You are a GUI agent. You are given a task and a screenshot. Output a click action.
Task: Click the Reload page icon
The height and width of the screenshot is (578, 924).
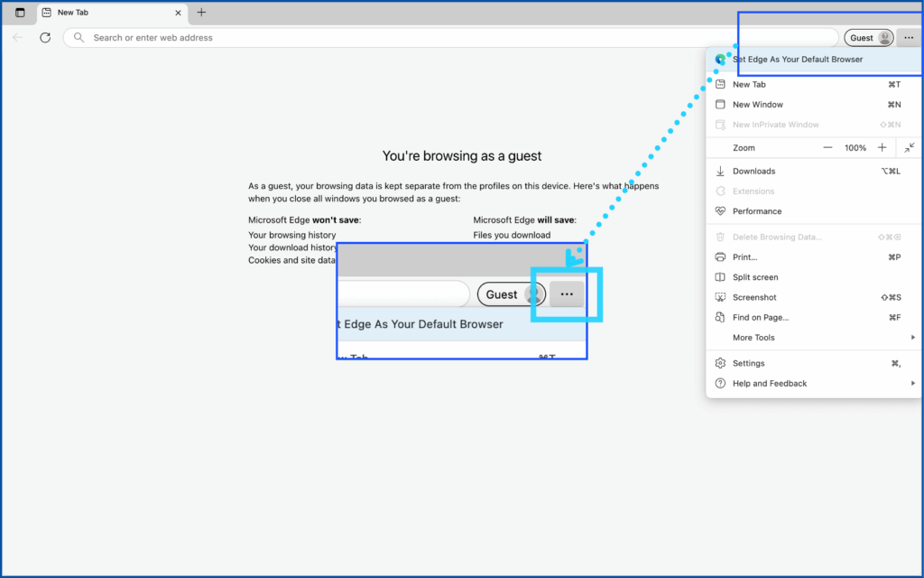(x=45, y=38)
